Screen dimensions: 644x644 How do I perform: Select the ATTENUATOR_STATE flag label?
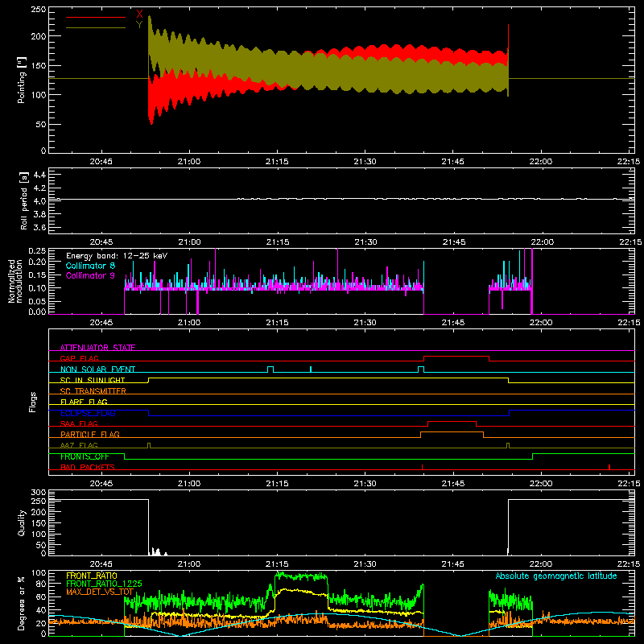pyautogui.click(x=97, y=348)
